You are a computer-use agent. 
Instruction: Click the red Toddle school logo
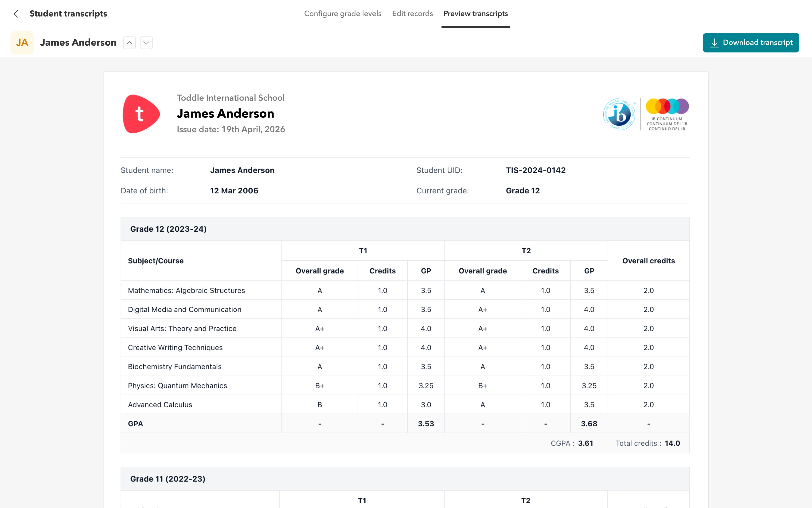click(141, 114)
